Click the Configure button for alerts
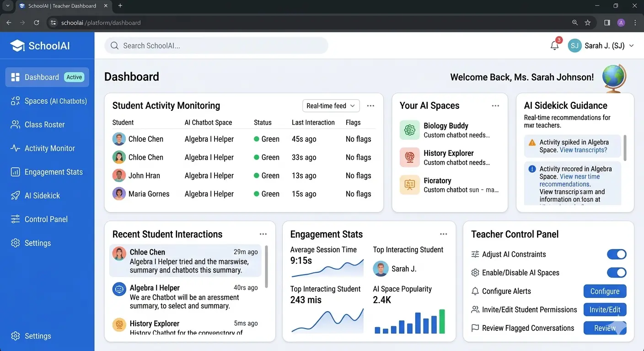 pyautogui.click(x=605, y=291)
